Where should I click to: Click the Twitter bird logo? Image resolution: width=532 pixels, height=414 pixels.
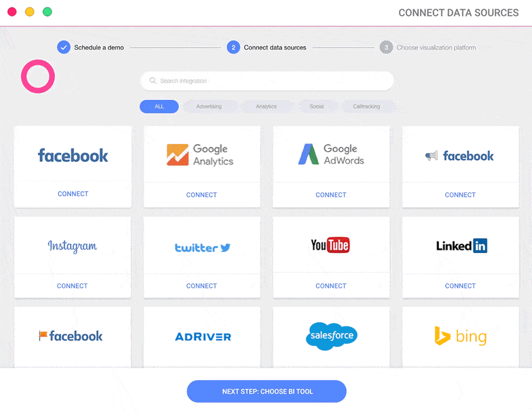pos(201,247)
